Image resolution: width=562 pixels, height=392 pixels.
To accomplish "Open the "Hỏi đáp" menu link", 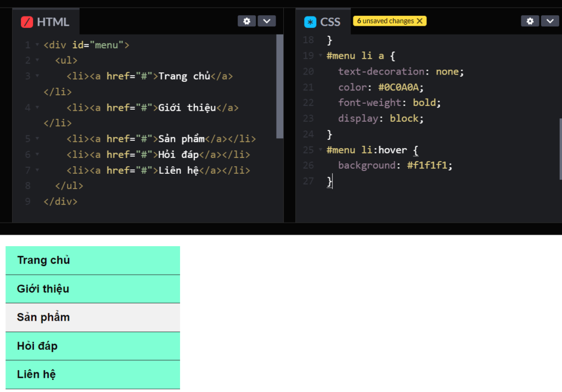I will click(38, 345).
